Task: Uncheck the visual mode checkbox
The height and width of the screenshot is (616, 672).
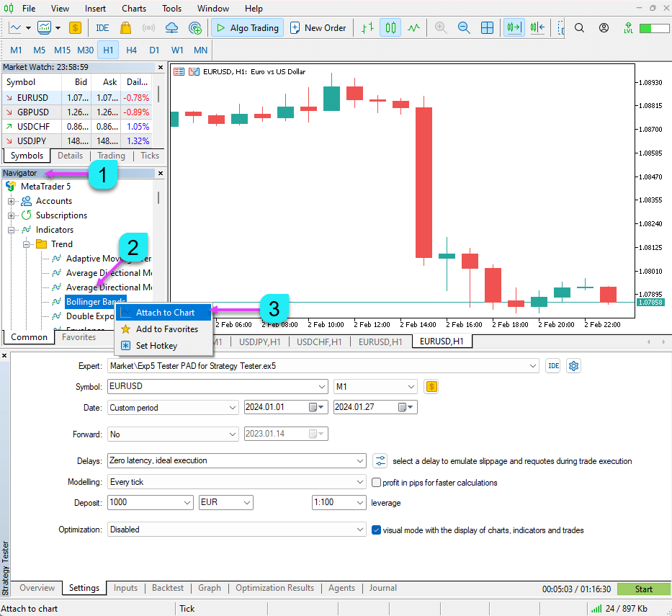Action: pos(376,530)
